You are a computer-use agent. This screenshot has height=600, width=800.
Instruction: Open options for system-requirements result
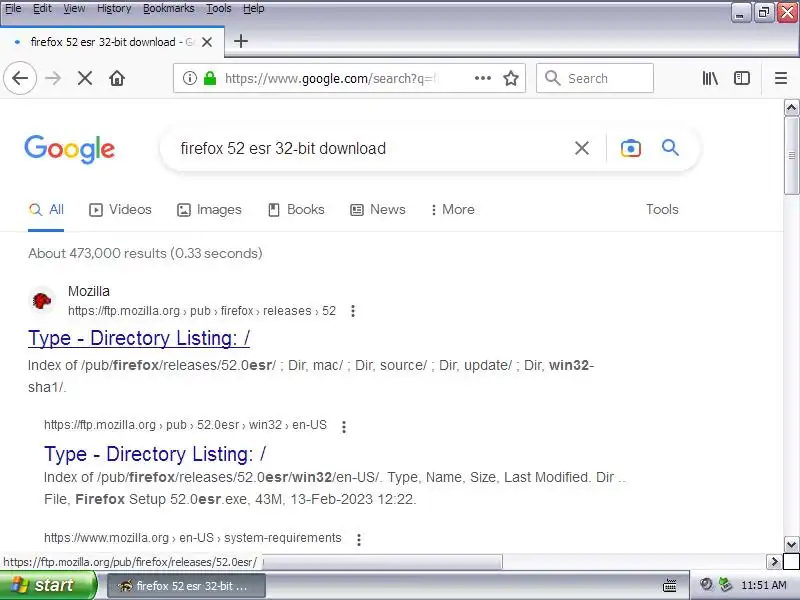click(x=359, y=539)
